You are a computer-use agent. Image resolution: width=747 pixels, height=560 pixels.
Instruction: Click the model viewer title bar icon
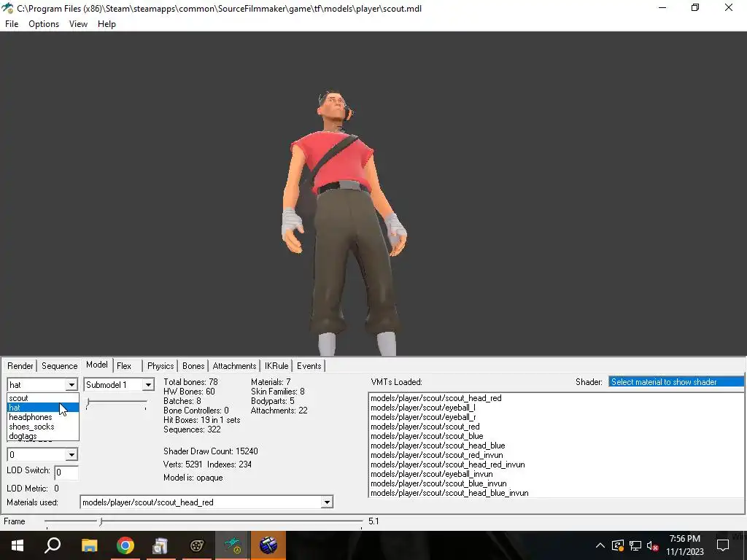tap(7, 8)
